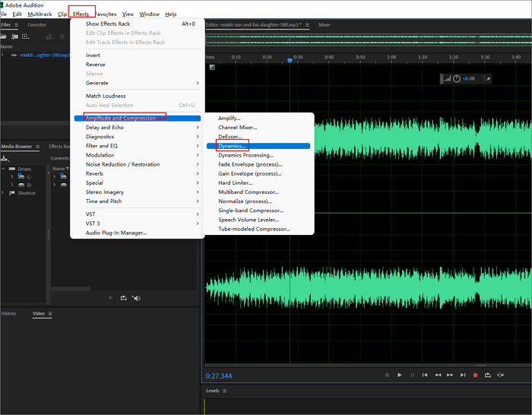
Task: Expand the Drives tree node
Action: 3,169
